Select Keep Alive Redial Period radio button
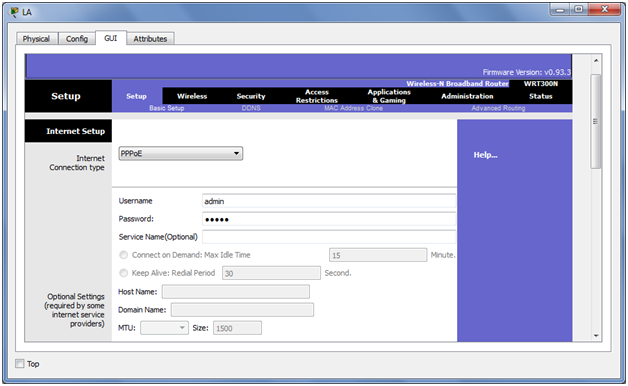Image resolution: width=628 pixels, height=386 pixels. tap(123, 273)
